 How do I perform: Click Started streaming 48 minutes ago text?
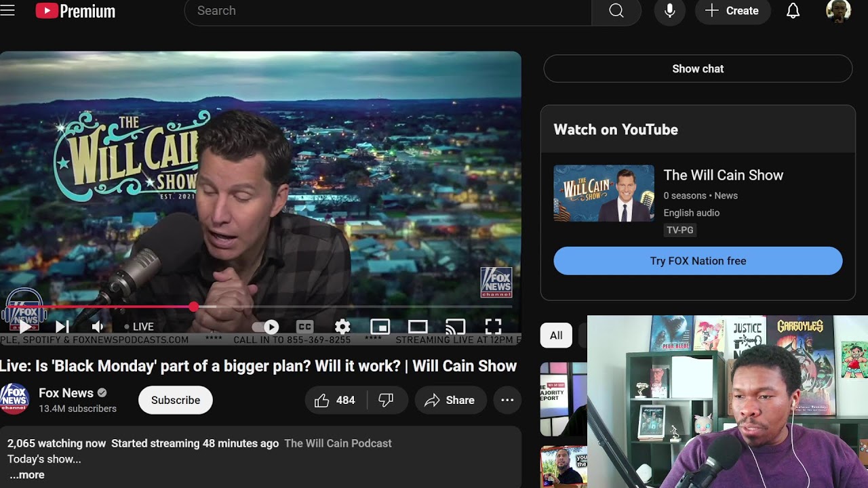pos(195,443)
